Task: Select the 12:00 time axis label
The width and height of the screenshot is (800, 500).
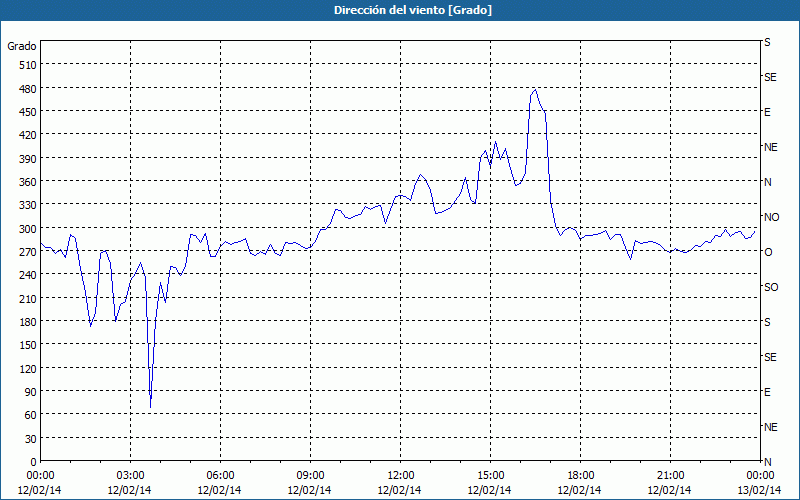Action: [x=401, y=476]
